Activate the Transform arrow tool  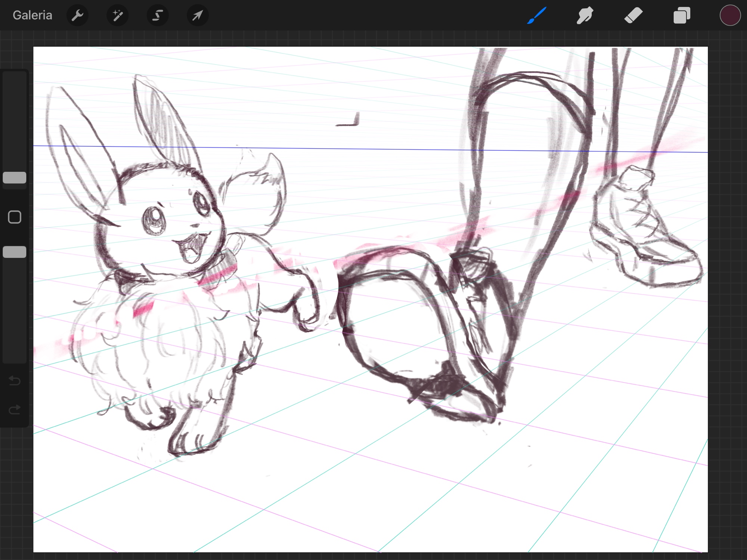click(198, 15)
